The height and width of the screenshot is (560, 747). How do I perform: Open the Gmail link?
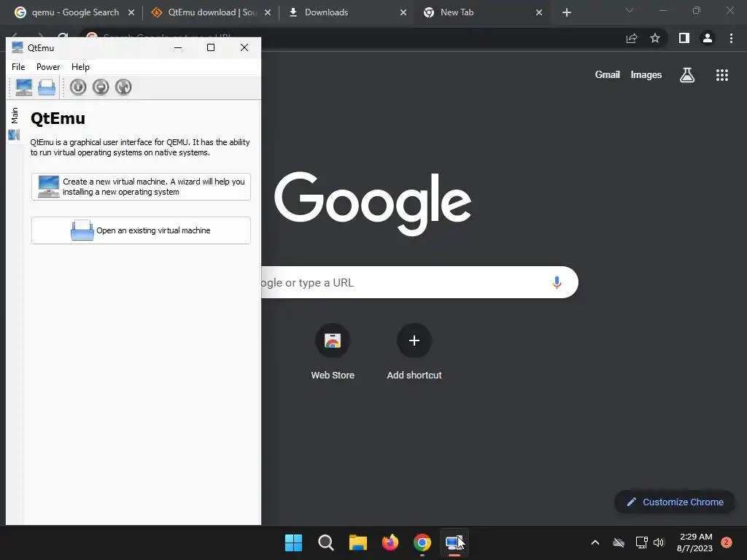coord(608,75)
